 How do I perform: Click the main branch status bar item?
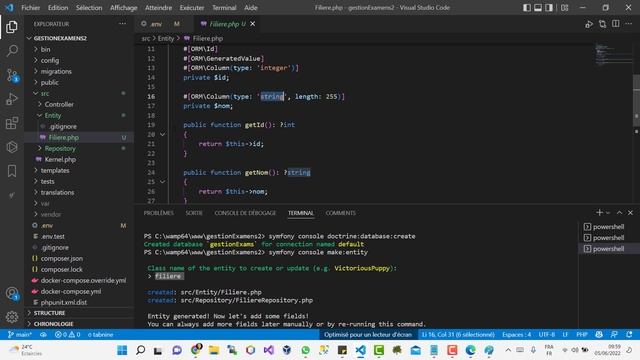click(x=20, y=335)
